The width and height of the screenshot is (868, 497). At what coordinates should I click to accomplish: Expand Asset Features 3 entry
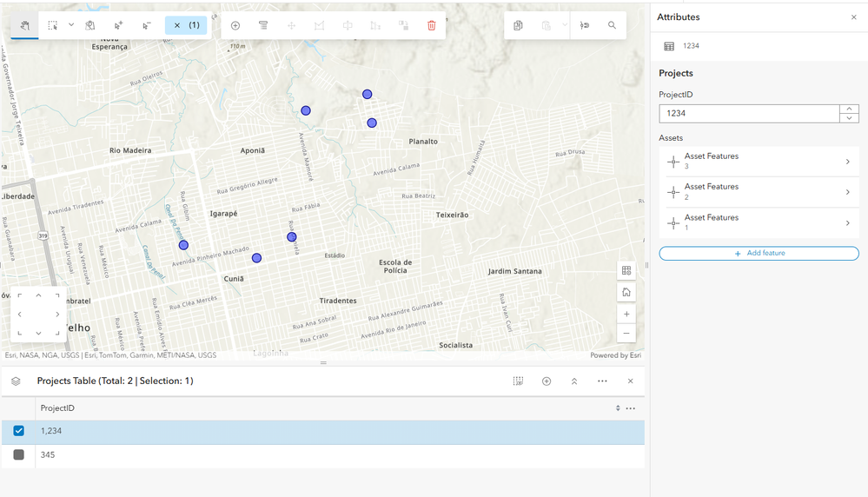[847, 162]
